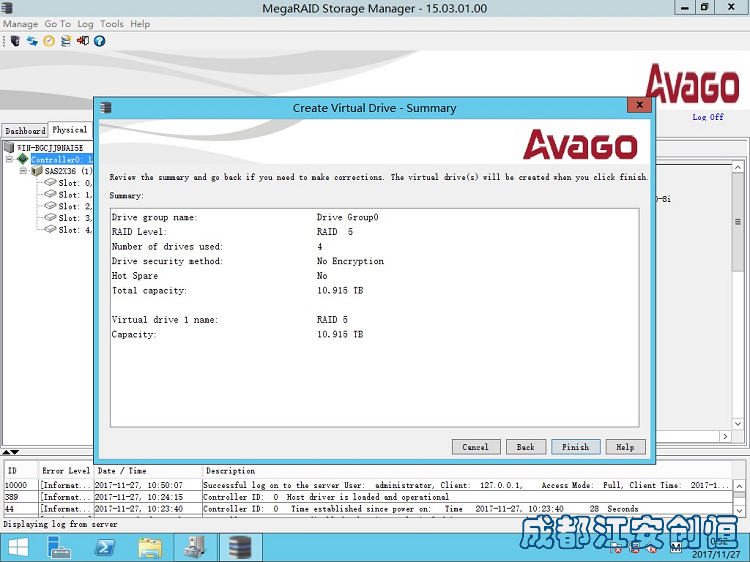Click Cancel in the summary dialog

tap(476, 447)
